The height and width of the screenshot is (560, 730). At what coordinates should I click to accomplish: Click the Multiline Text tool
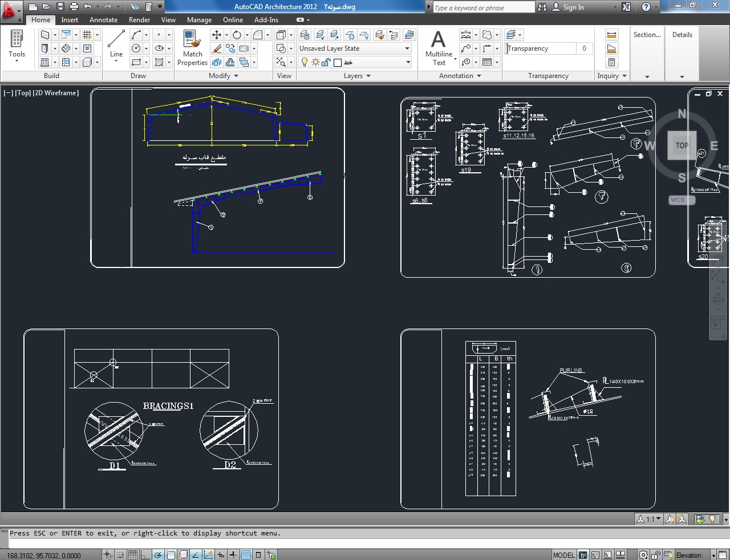click(x=439, y=48)
